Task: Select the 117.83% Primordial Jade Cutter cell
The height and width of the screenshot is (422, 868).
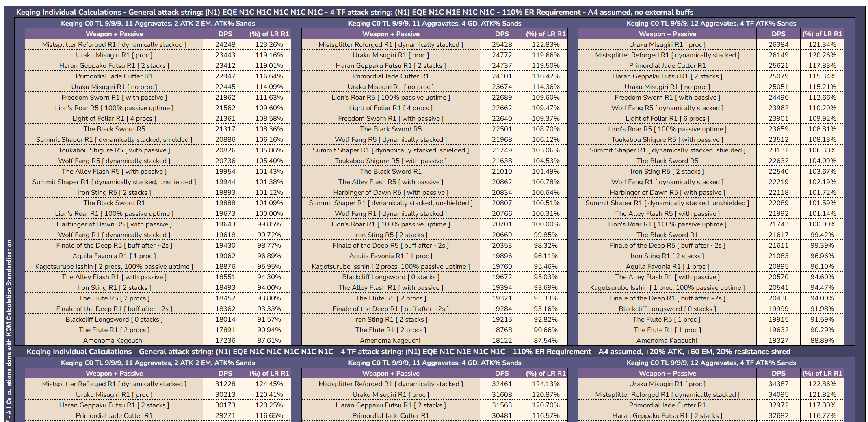Action: (x=822, y=65)
